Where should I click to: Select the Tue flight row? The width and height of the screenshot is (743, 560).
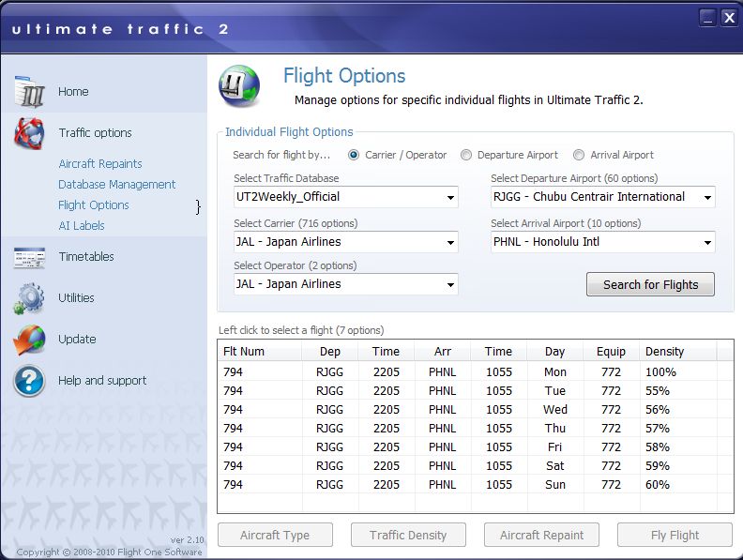pos(476,391)
